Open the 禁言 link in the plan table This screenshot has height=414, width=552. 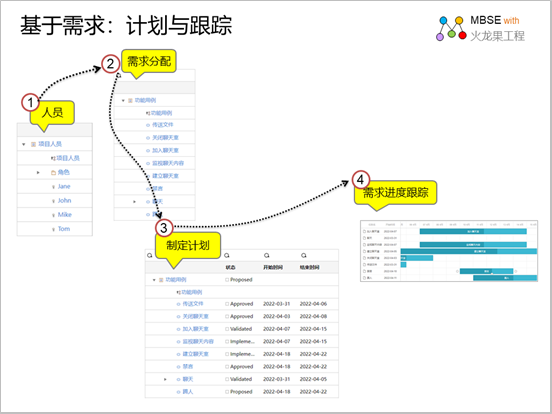(188, 366)
